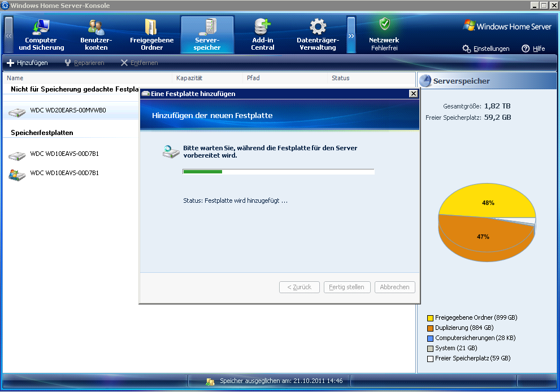
Task: Open the Add-in Central tab
Action: coord(263,34)
